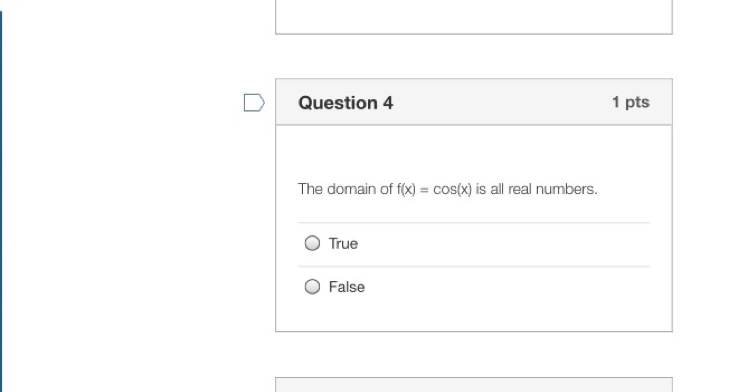
Task: Click the cosine domain statement text
Action: 447,189
